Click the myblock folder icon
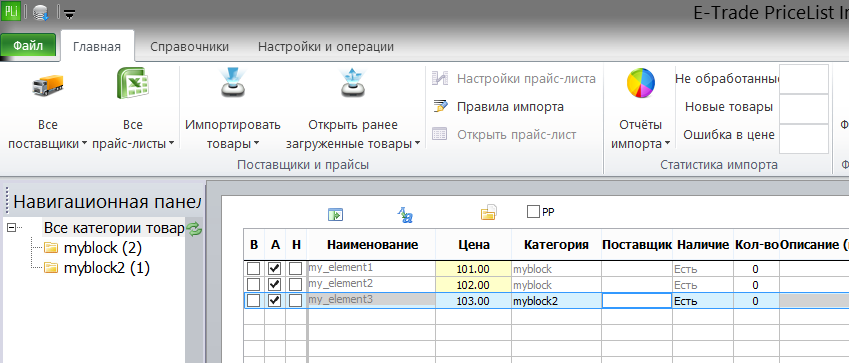The height and width of the screenshot is (363, 849). 51,248
